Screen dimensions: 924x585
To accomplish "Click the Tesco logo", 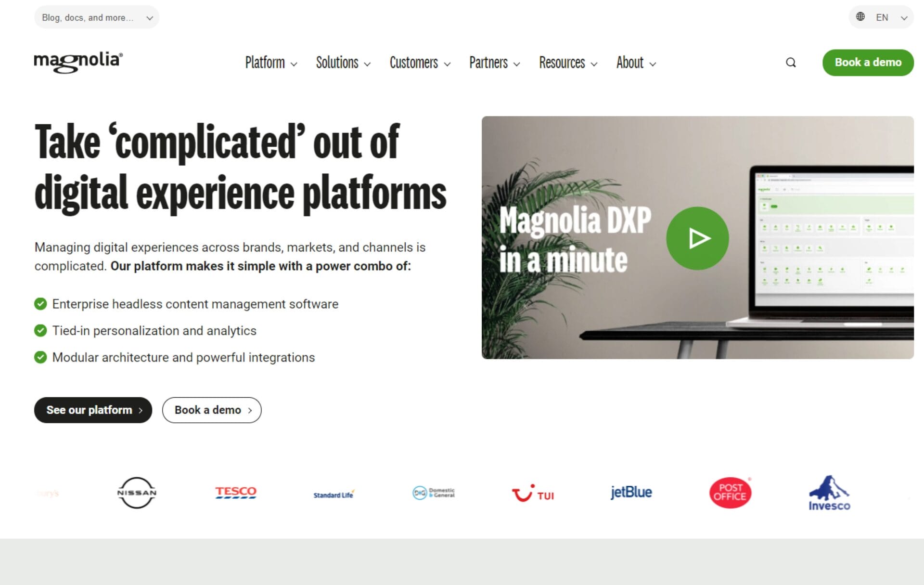I will 236,492.
